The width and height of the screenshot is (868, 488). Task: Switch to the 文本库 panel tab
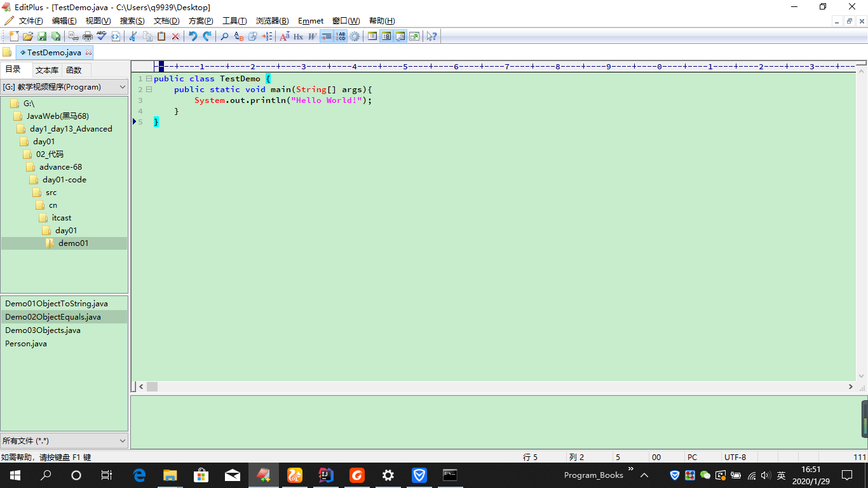(47, 70)
